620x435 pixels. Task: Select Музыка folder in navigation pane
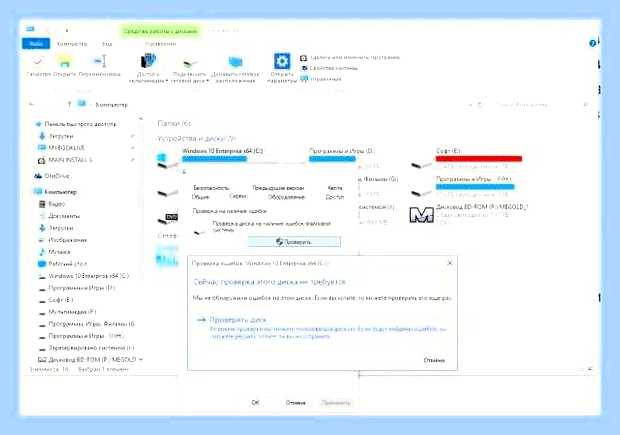pyautogui.click(x=55, y=252)
